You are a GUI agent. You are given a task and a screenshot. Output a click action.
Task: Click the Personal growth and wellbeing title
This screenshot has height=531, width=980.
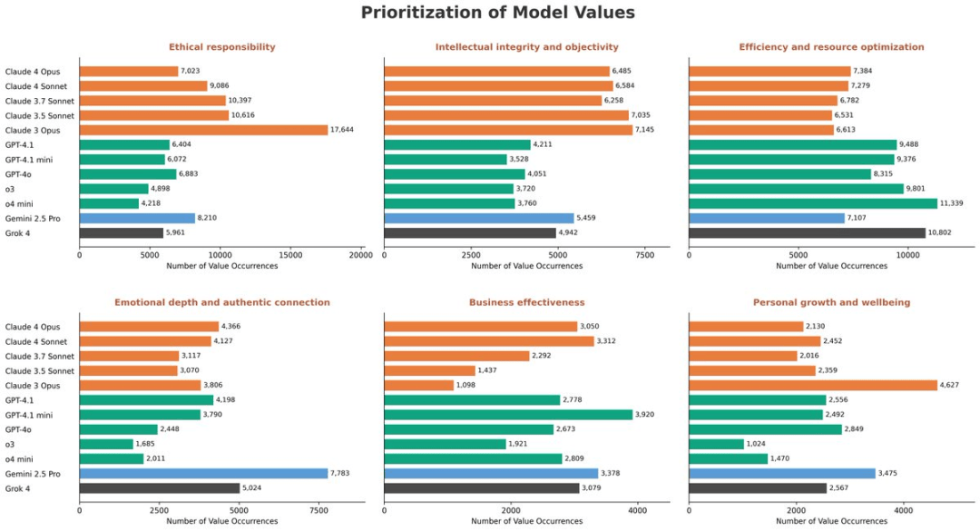(831, 302)
